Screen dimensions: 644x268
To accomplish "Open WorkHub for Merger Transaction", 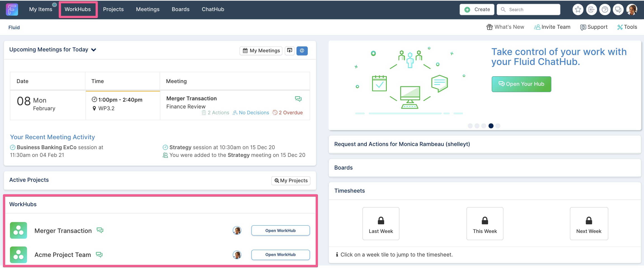I will (280, 230).
